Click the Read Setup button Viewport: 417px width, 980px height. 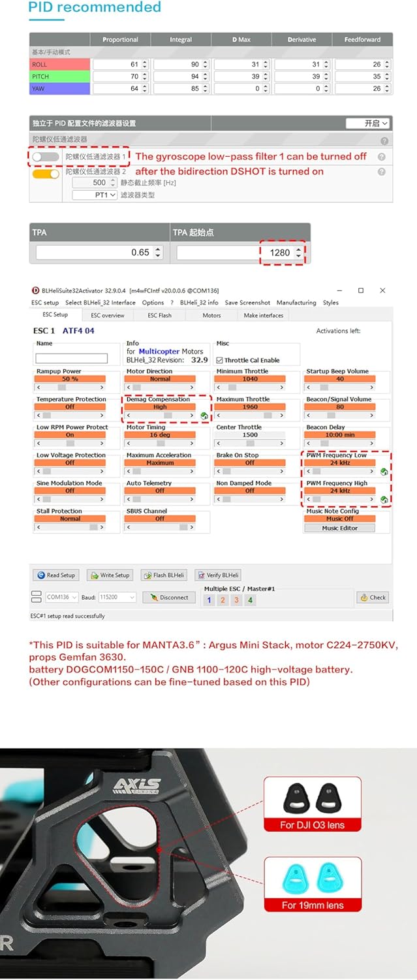pos(55,575)
